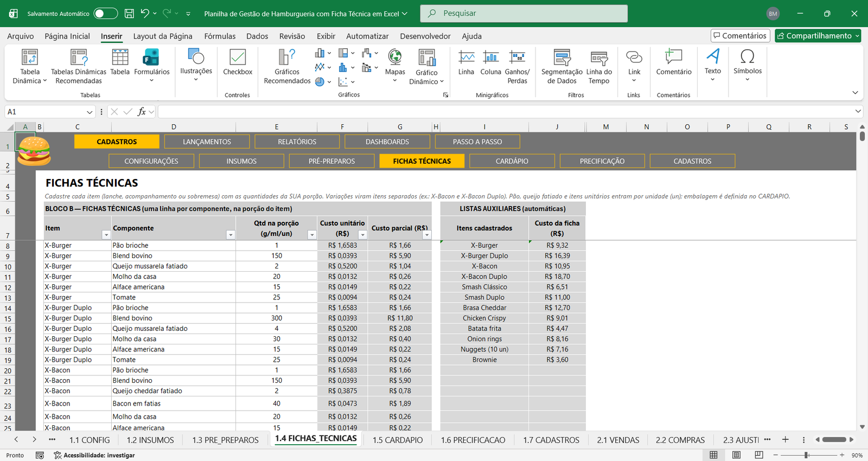Toggle Salvamento Automático switch
This screenshot has height=461, width=868.
click(105, 14)
